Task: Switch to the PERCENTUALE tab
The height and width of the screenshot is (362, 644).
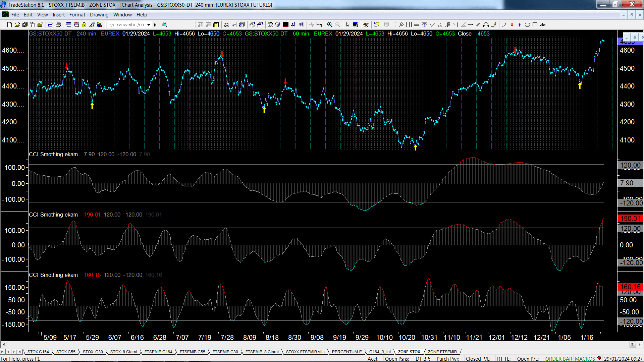Action: click(x=347, y=352)
